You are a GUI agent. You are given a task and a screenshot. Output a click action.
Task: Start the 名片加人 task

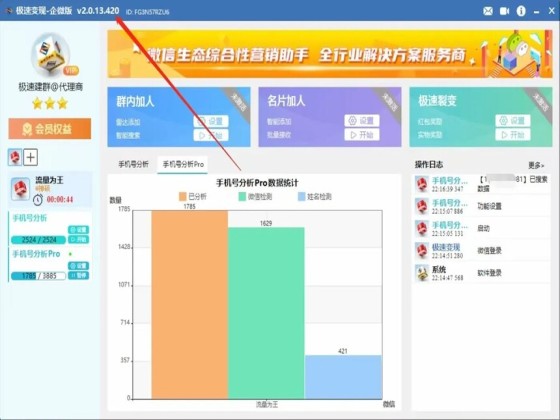tap(362, 135)
